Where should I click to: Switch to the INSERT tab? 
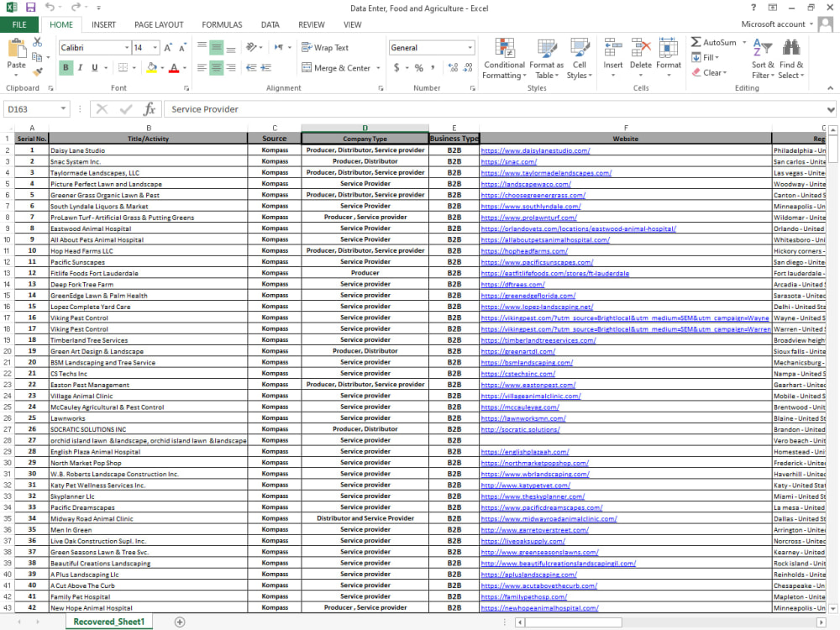tap(103, 24)
